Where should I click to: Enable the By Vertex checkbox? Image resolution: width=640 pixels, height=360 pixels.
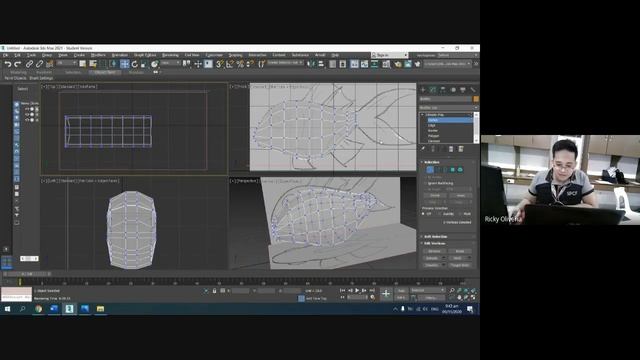click(425, 177)
